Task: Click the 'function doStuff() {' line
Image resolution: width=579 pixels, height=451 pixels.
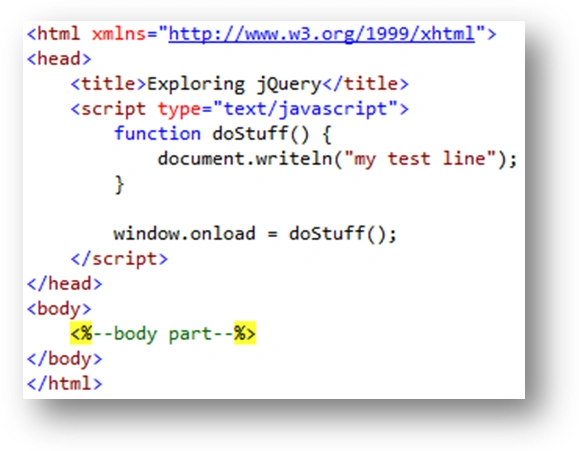Action: 223,134
